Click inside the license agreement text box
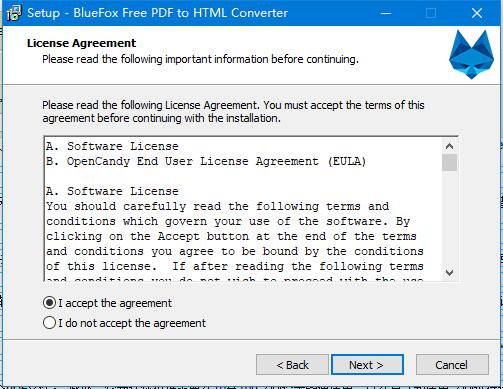 pos(244,209)
